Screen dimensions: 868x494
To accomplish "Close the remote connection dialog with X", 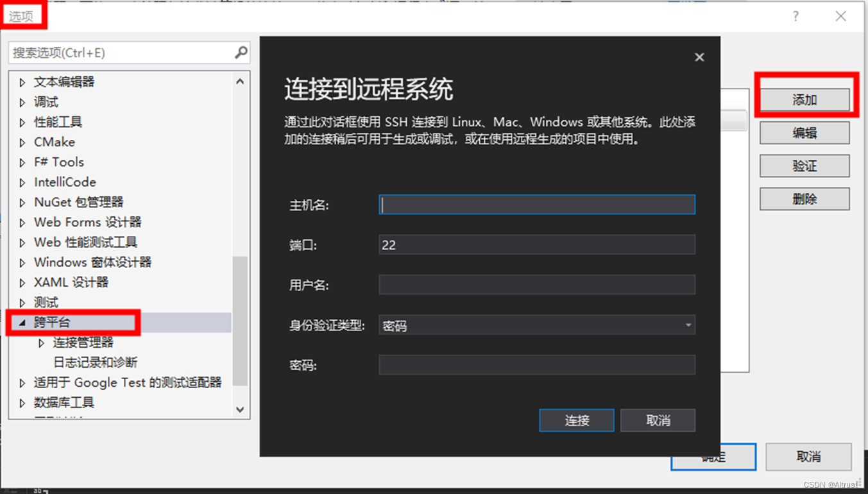I will point(699,57).
